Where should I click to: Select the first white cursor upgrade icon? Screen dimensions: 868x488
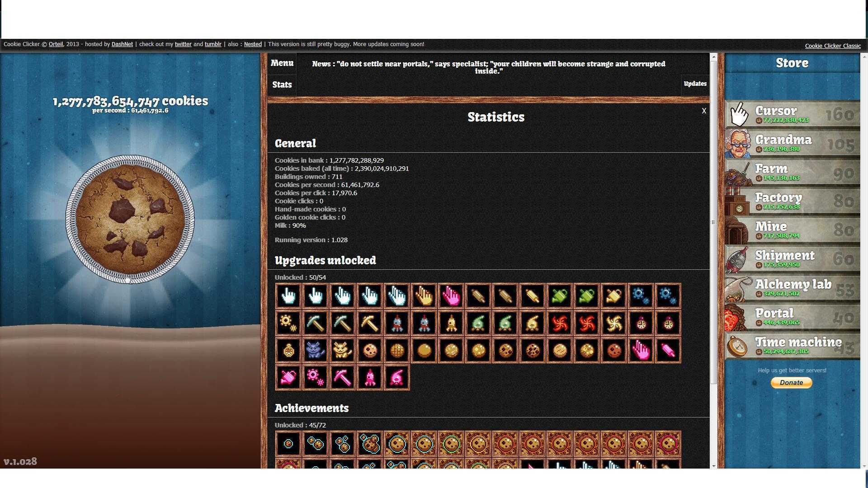pyautogui.click(x=288, y=296)
